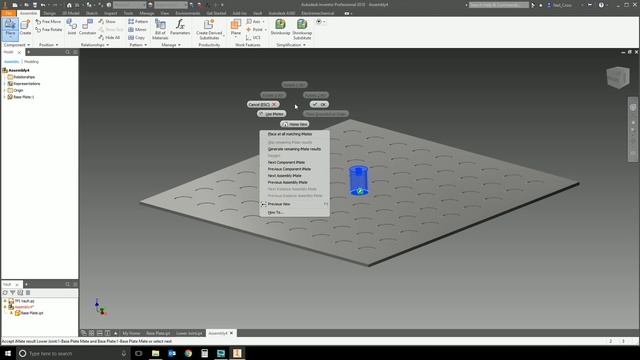
Task: Choose the Free Rotate tool
Action: pos(49,29)
